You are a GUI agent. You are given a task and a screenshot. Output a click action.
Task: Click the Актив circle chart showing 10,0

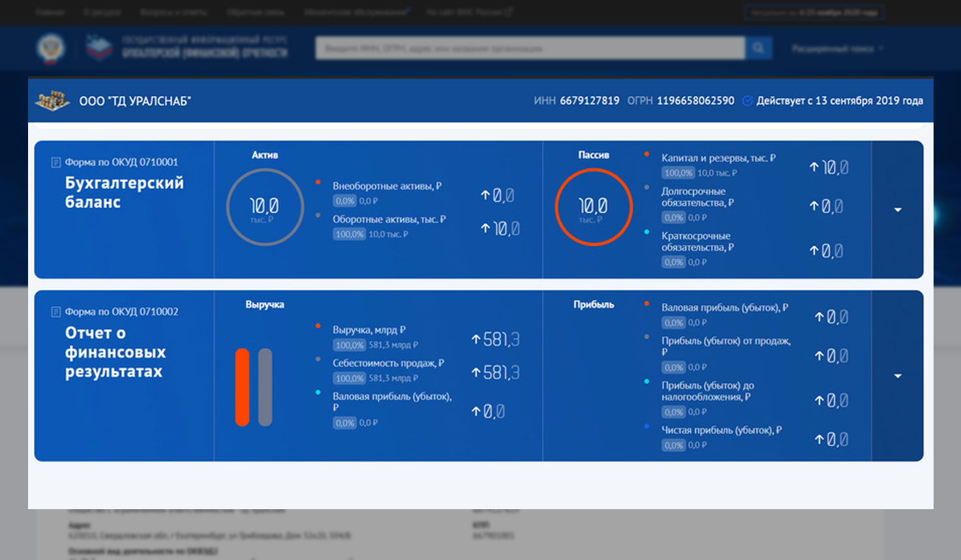[x=265, y=207]
